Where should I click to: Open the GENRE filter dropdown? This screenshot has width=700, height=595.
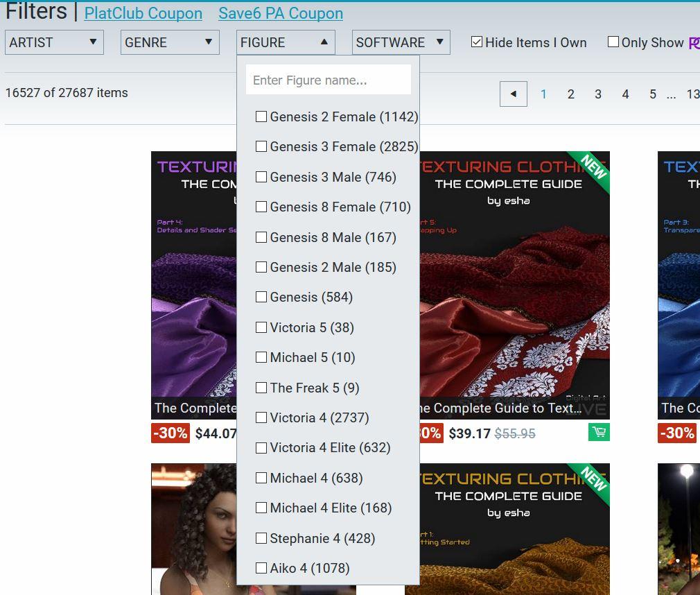[x=170, y=42]
